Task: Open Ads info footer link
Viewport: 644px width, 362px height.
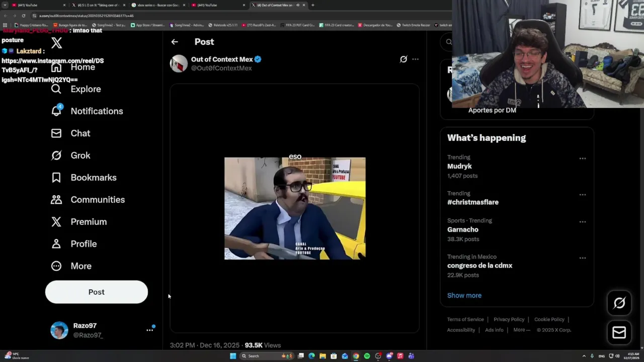Action: pos(494,330)
